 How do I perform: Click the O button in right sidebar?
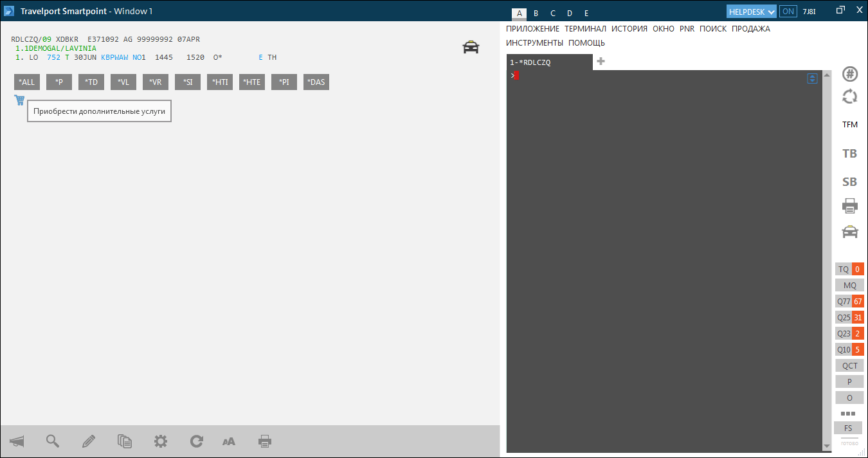tap(849, 398)
